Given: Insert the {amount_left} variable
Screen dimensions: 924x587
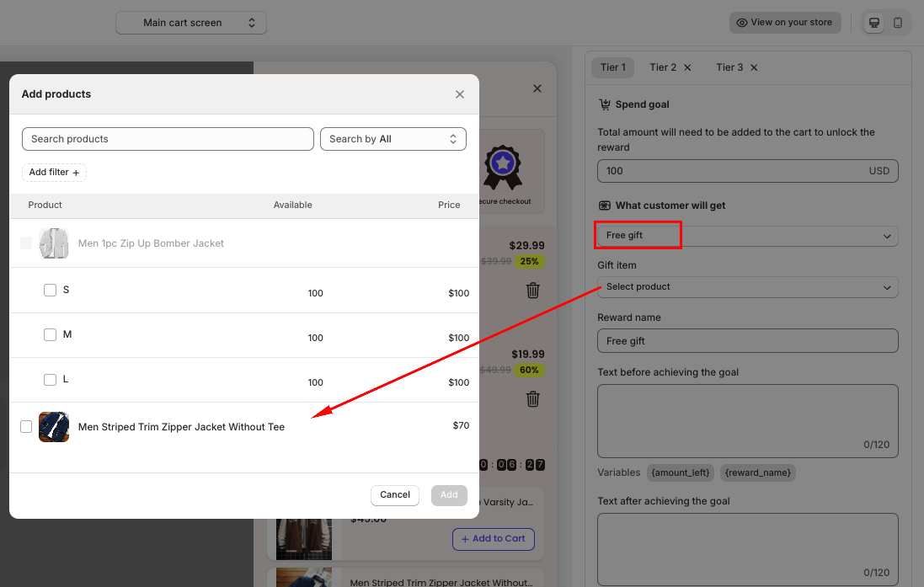Looking at the screenshot, I should click(681, 472).
